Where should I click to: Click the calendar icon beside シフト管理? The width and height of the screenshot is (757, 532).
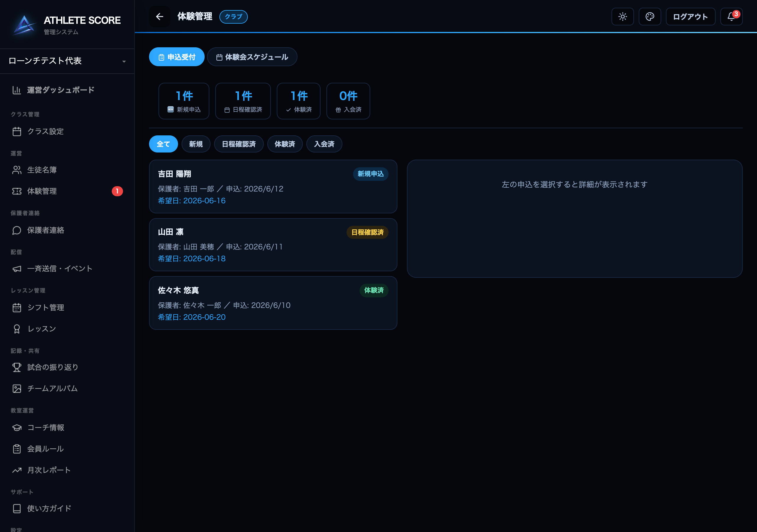click(17, 308)
